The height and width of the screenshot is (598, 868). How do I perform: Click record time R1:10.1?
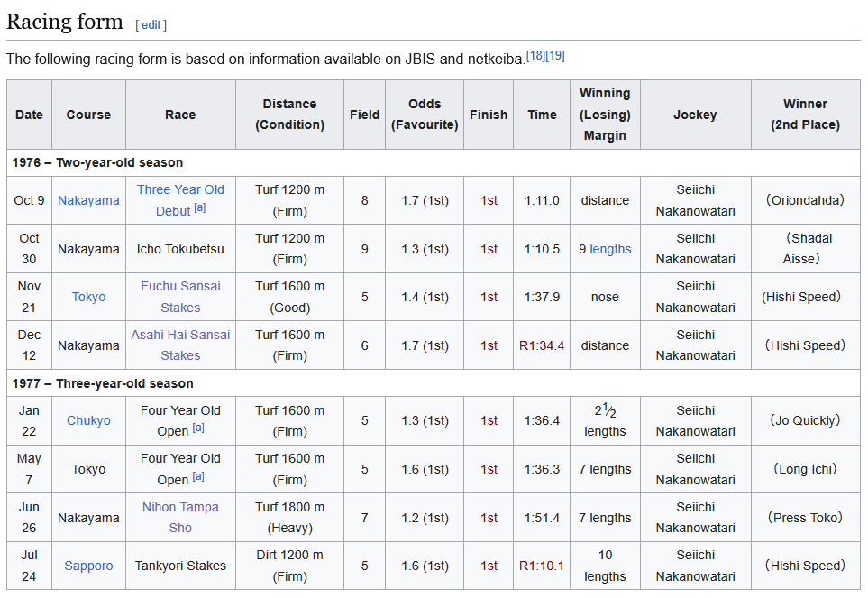click(x=542, y=566)
